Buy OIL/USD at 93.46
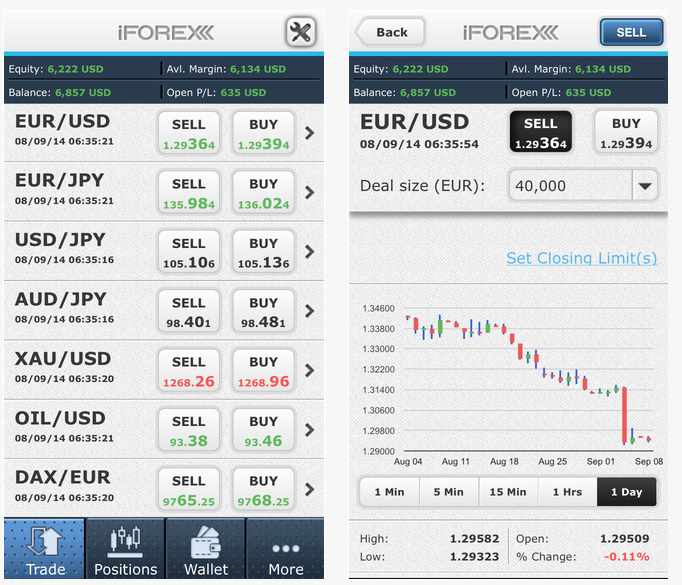The image size is (682, 585). [264, 430]
